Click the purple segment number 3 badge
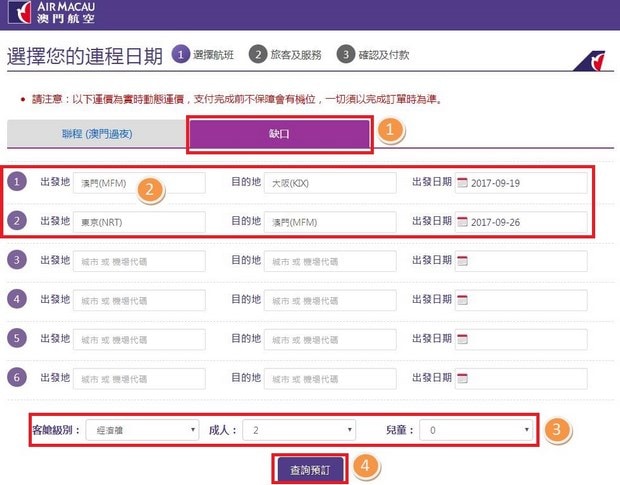 click(x=17, y=260)
